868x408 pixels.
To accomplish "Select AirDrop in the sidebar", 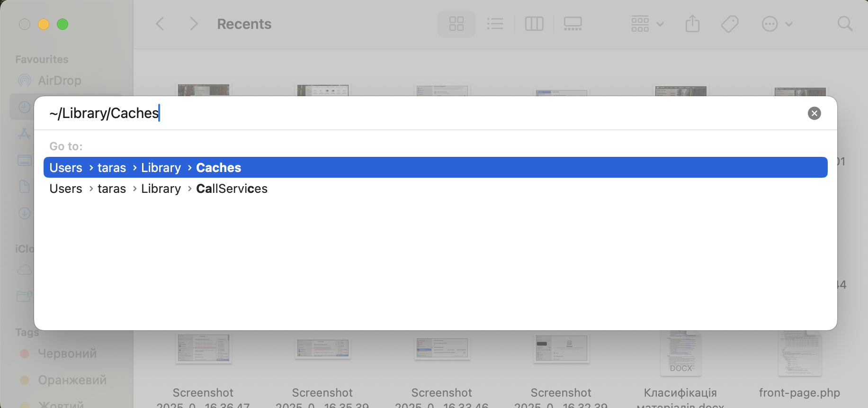I will [59, 80].
